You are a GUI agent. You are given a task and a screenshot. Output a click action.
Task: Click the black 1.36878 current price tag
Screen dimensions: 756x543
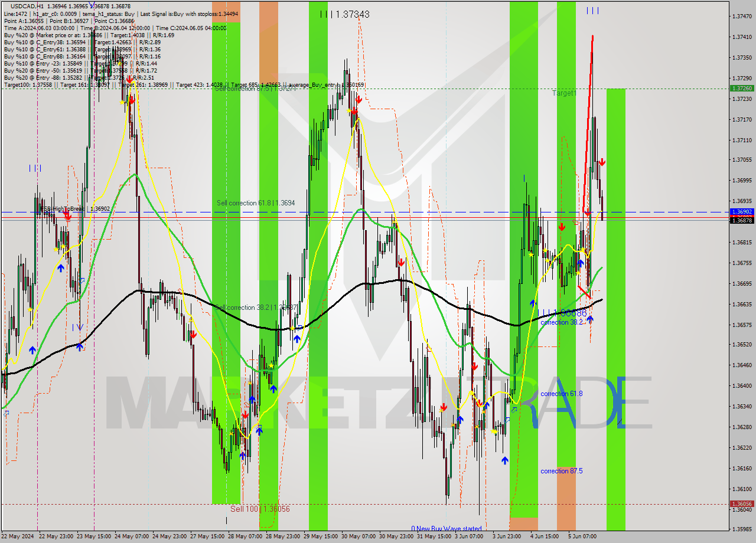click(x=742, y=220)
